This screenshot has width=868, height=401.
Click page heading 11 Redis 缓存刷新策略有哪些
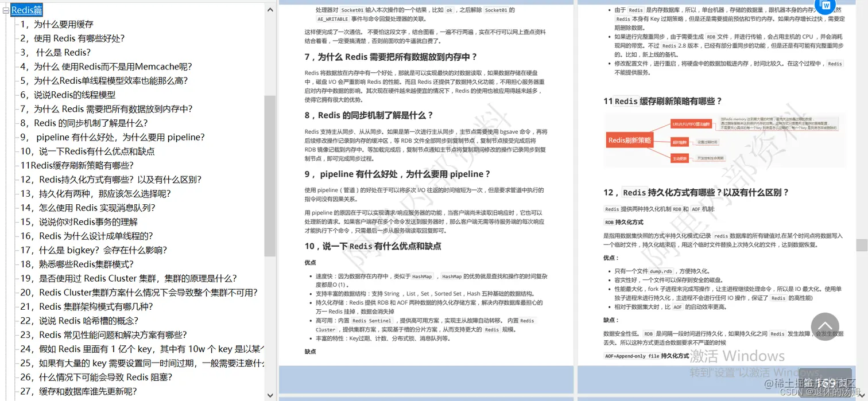[662, 101]
